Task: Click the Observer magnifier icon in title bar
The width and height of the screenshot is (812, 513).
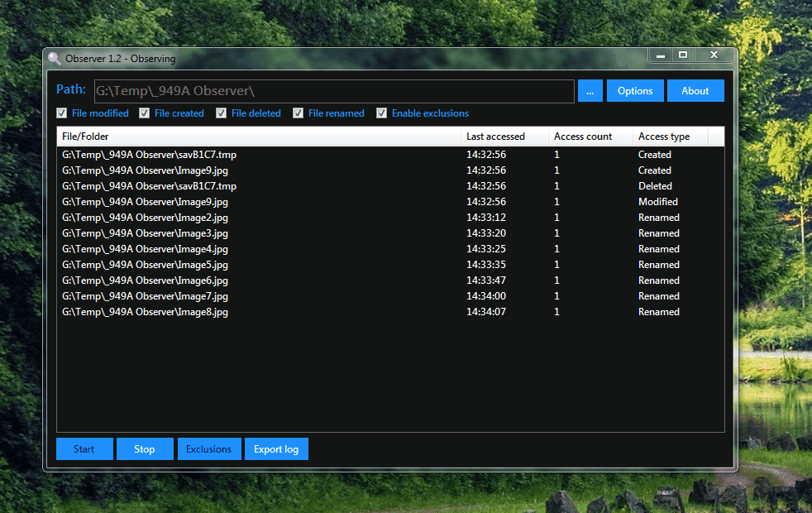Action: coord(55,58)
